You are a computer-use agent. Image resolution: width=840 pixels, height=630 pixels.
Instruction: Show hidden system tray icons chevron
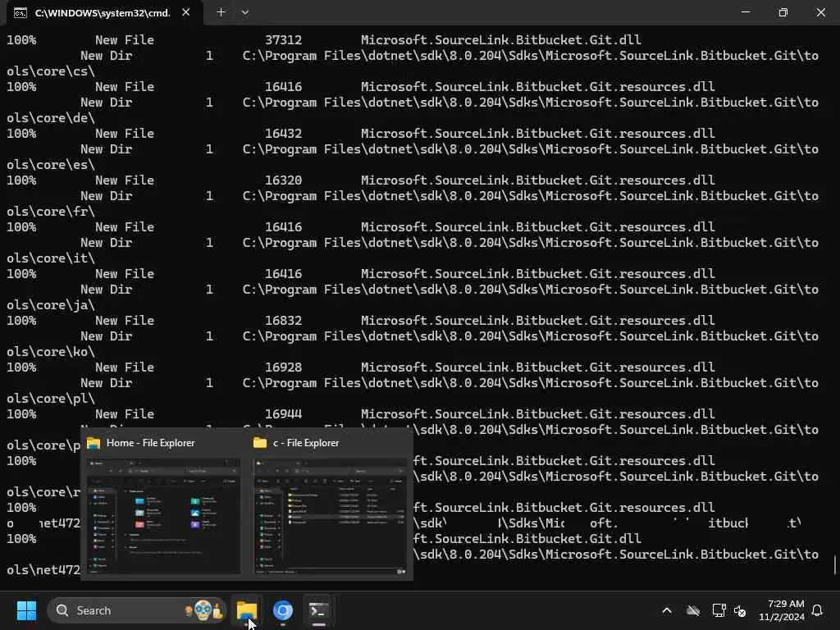pyautogui.click(x=667, y=610)
